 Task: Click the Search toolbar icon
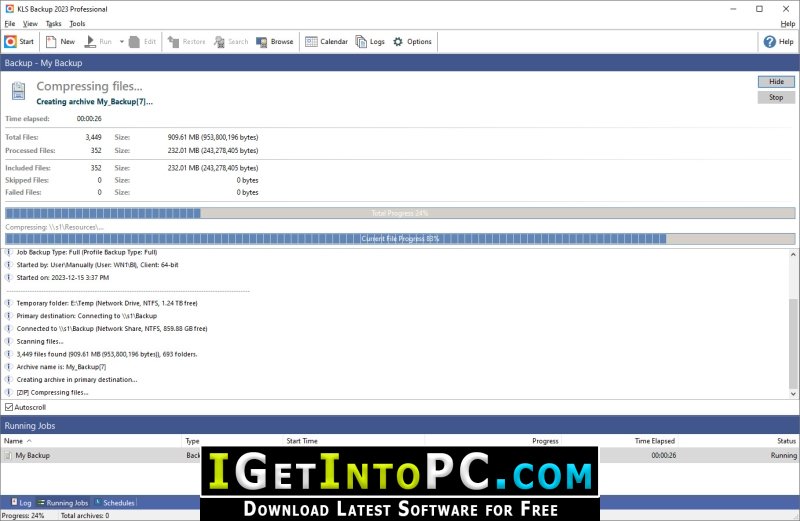point(219,42)
